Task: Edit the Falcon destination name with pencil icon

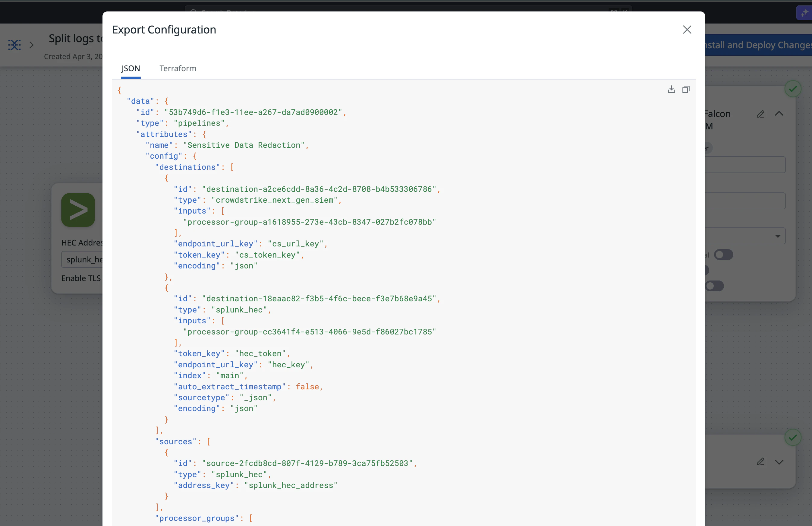Action: [760, 114]
